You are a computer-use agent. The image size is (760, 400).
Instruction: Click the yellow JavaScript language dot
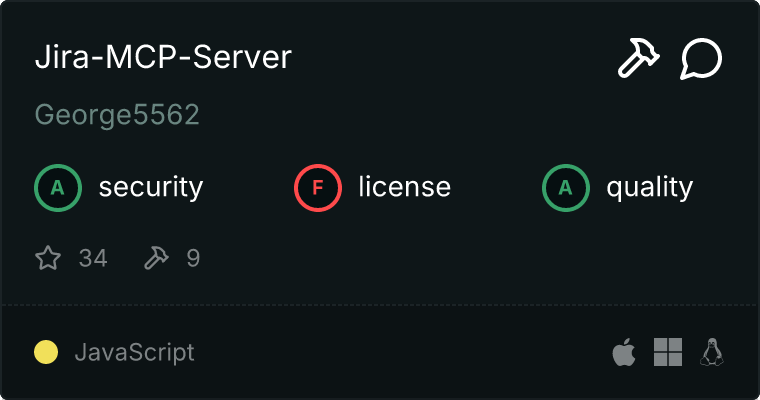pyautogui.click(x=46, y=352)
